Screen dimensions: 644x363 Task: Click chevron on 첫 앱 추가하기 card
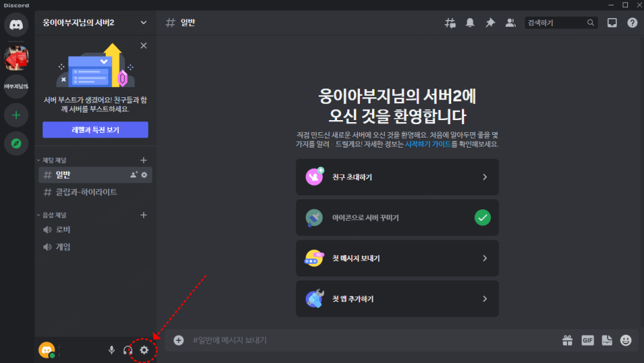point(485,299)
